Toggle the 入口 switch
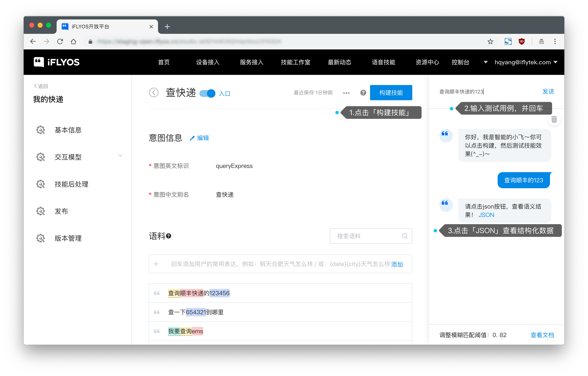The width and height of the screenshot is (588, 376). tap(207, 93)
